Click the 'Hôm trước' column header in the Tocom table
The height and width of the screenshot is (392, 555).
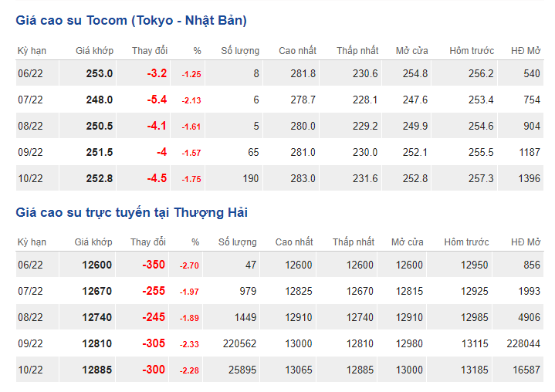(472, 51)
